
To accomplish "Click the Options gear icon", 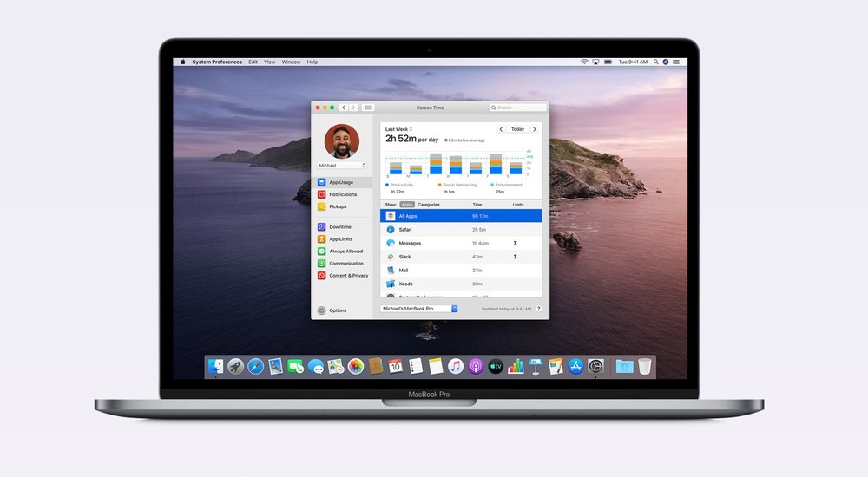I will (322, 310).
